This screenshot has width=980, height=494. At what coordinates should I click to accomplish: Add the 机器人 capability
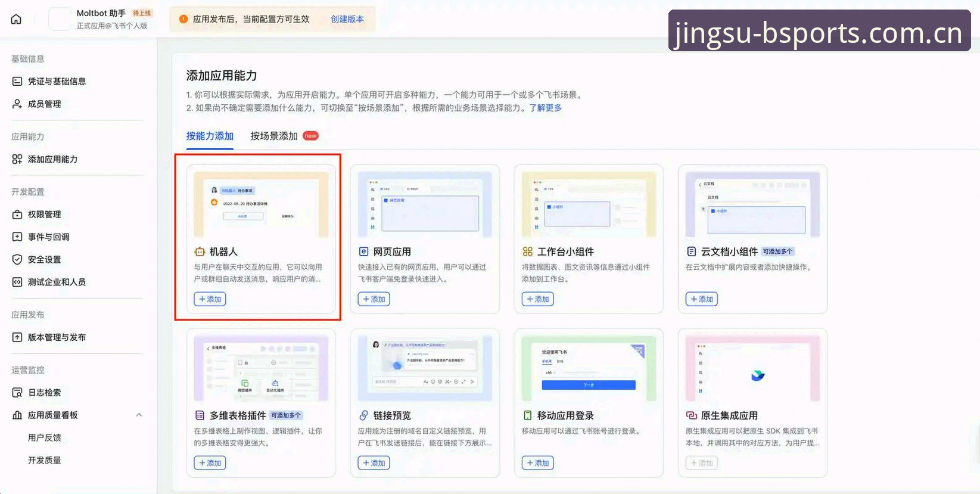pos(210,299)
